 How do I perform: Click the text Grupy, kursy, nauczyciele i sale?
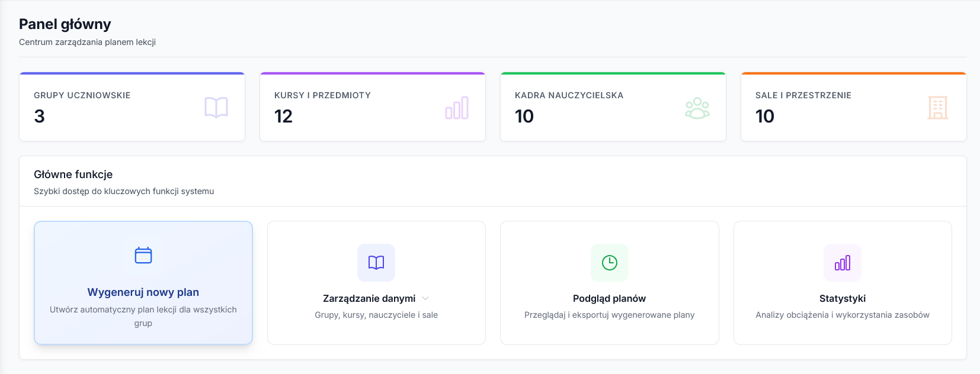[x=376, y=315]
